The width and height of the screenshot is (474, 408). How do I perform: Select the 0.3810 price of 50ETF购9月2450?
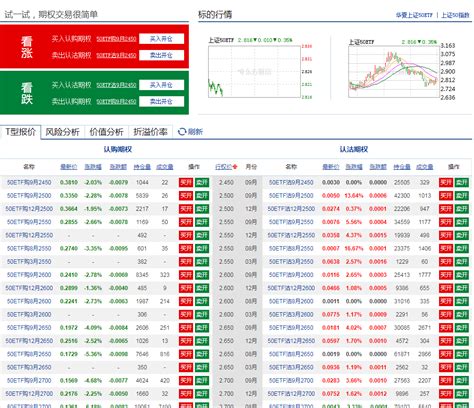coord(69,182)
